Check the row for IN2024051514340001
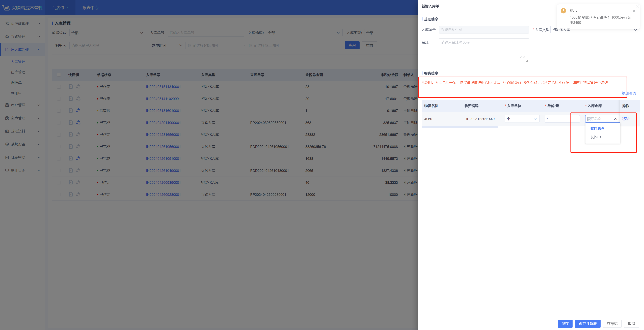Viewport: 644px width, 330px height. point(59,87)
